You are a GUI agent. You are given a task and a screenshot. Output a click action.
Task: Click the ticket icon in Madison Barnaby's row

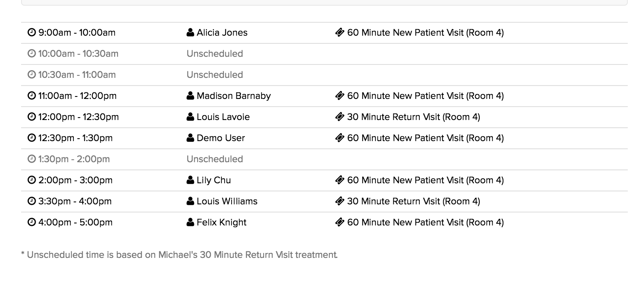coord(340,96)
